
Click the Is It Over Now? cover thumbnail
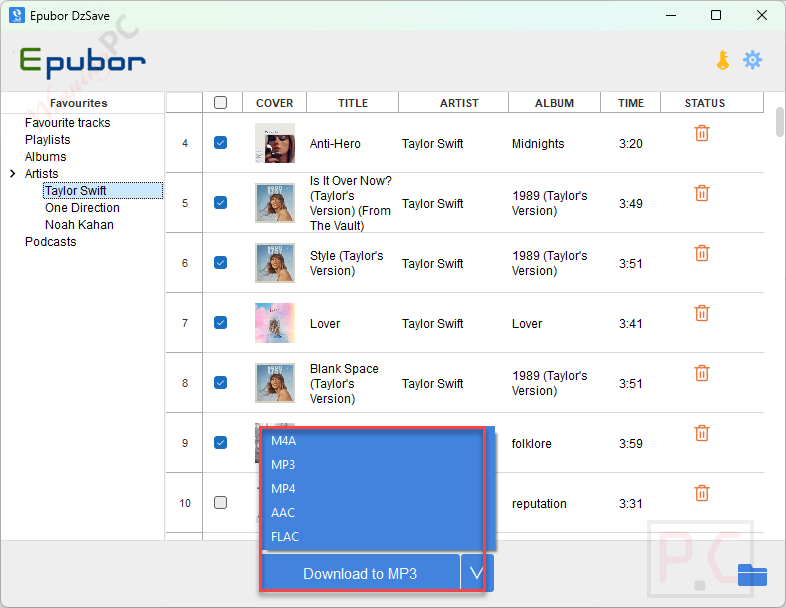pos(275,202)
